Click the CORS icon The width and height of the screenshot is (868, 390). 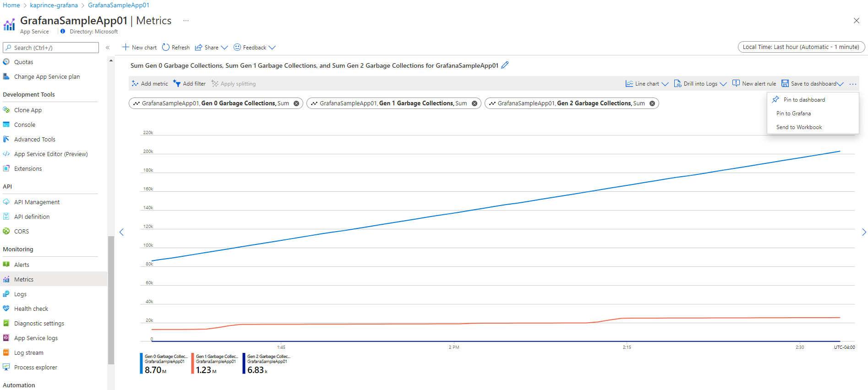pyautogui.click(x=6, y=231)
